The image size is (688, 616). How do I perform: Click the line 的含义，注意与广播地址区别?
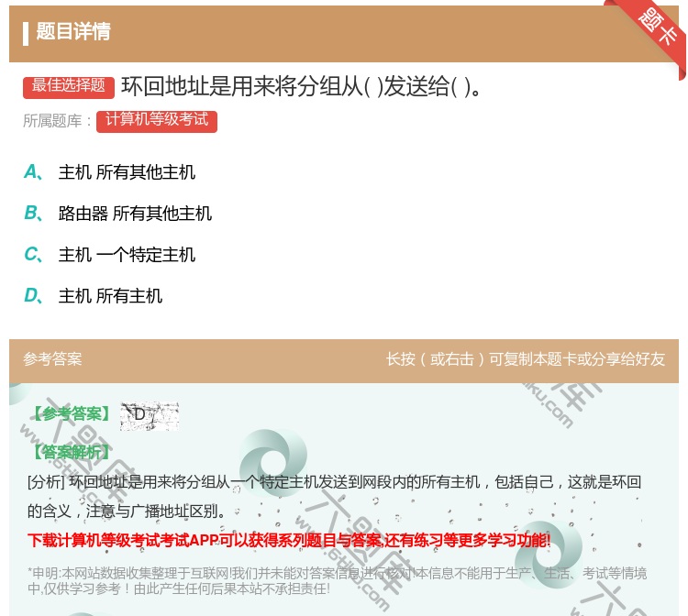pos(127,511)
